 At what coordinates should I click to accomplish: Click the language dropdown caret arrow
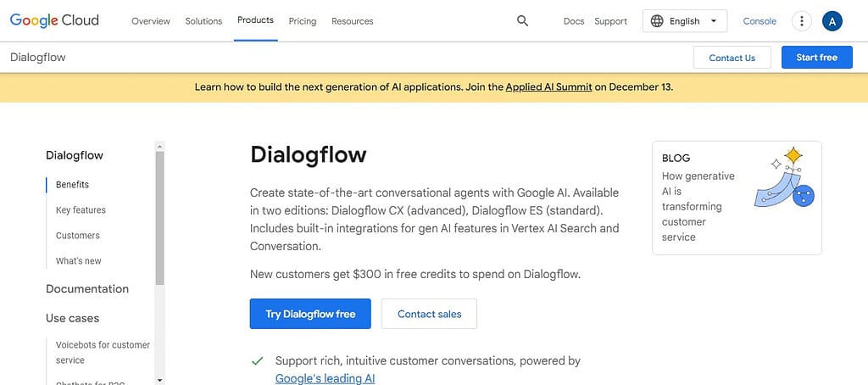[714, 21]
